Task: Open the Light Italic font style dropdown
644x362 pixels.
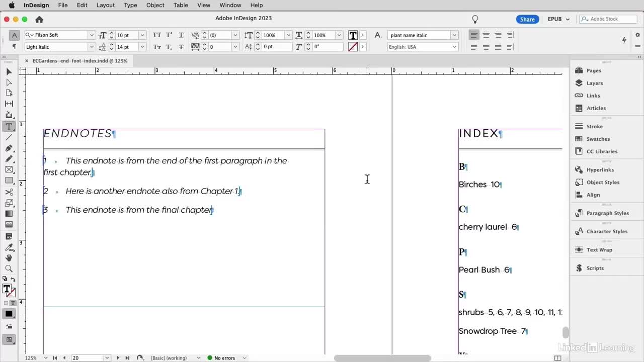Action: click(x=92, y=47)
